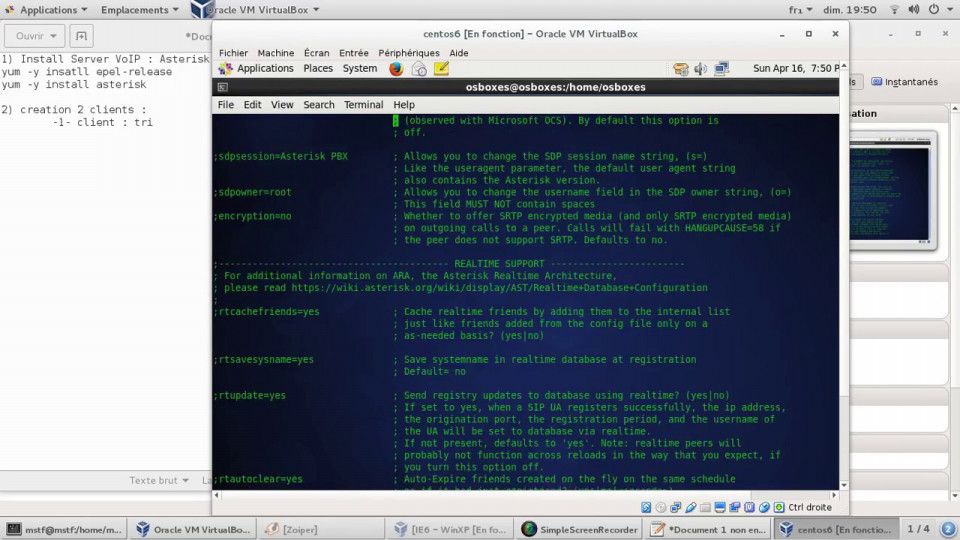The image size is (960, 540).
Task: Open the terminal View menu
Action: (282, 105)
